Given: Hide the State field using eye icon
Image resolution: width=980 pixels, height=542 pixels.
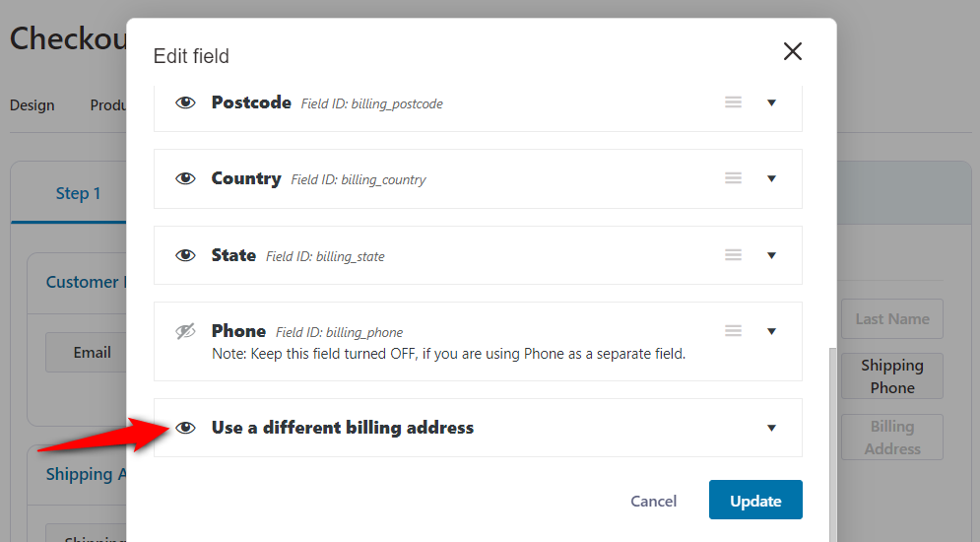Looking at the screenshot, I should [x=185, y=255].
